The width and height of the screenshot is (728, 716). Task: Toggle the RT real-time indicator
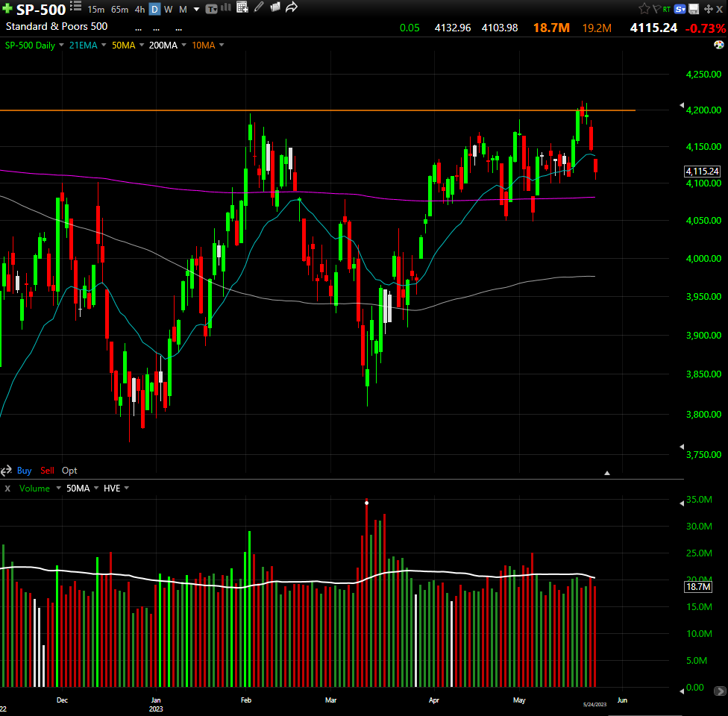point(667,9)
